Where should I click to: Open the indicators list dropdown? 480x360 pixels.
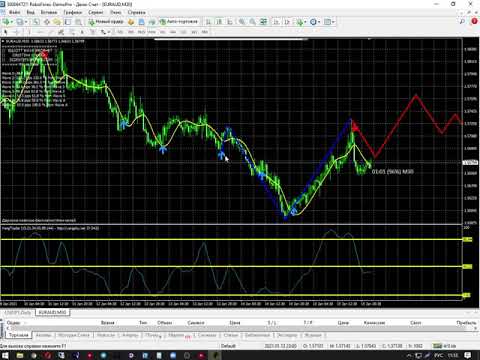point(301,22)
